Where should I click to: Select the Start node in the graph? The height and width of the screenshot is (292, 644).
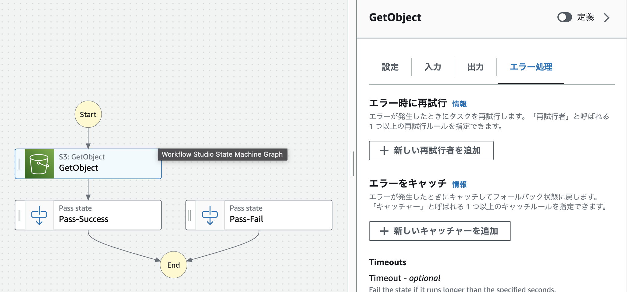point(88,114)
